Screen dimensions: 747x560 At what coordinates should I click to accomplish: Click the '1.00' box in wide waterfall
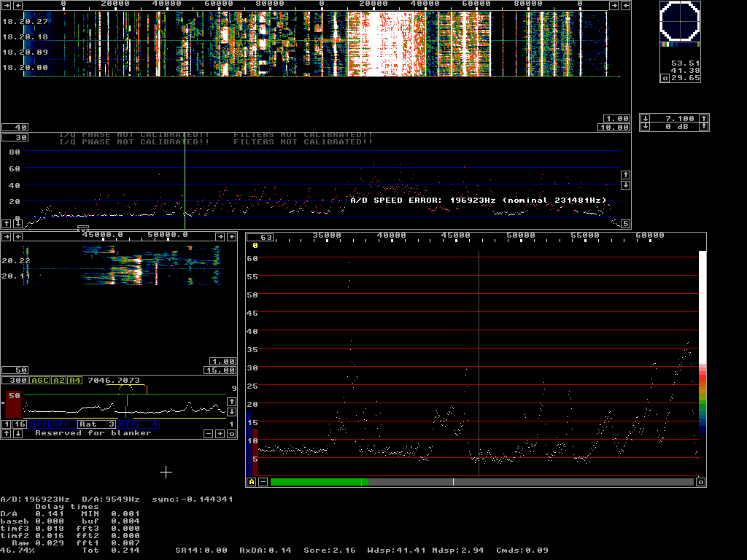(616, 119)
